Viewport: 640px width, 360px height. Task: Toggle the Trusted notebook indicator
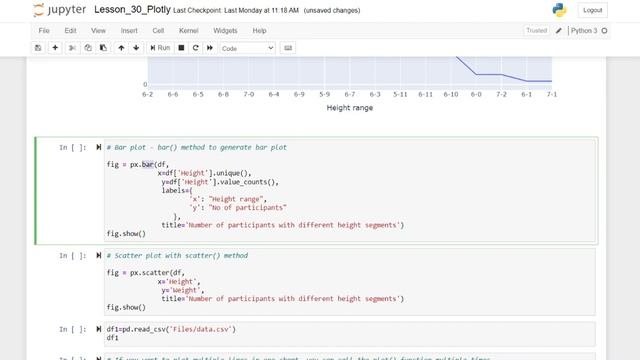coord(536,31)
